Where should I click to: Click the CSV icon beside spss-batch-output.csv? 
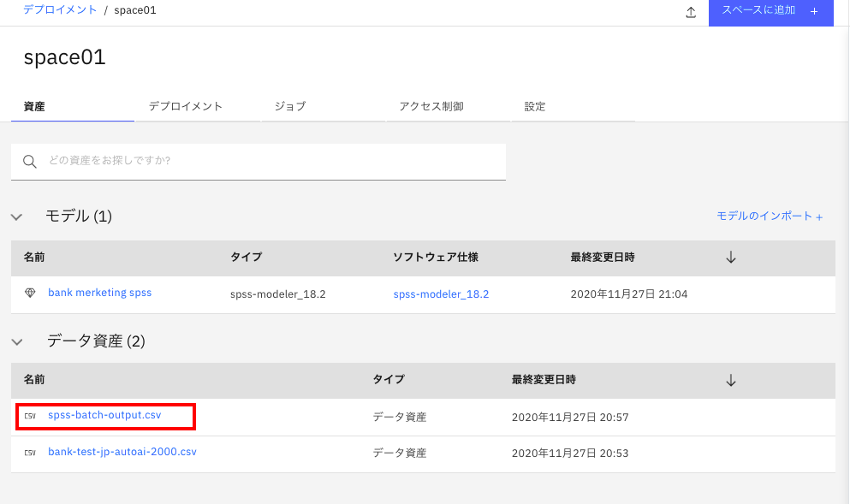tap(32, 417)
